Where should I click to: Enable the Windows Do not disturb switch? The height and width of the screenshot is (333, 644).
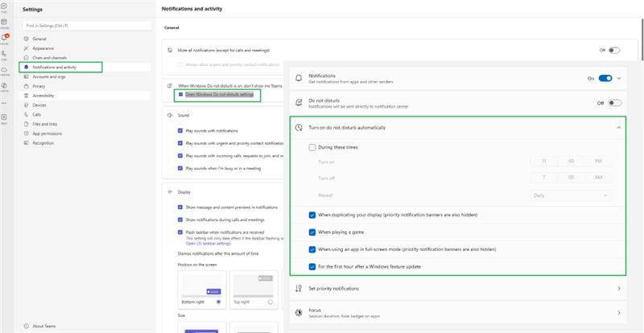[x=615, y=103]
